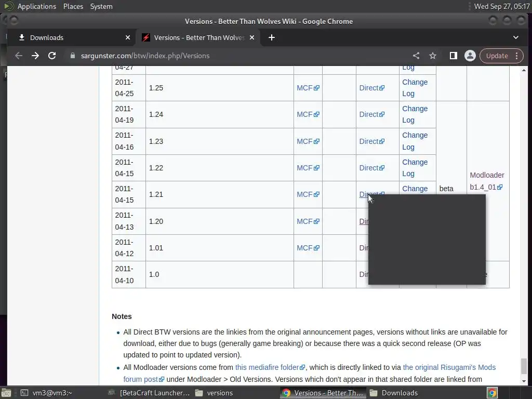Viewport: 532px width, 399px height.
Task: Expand the tab search dropdown arrow
Action: tap(516, 37)
